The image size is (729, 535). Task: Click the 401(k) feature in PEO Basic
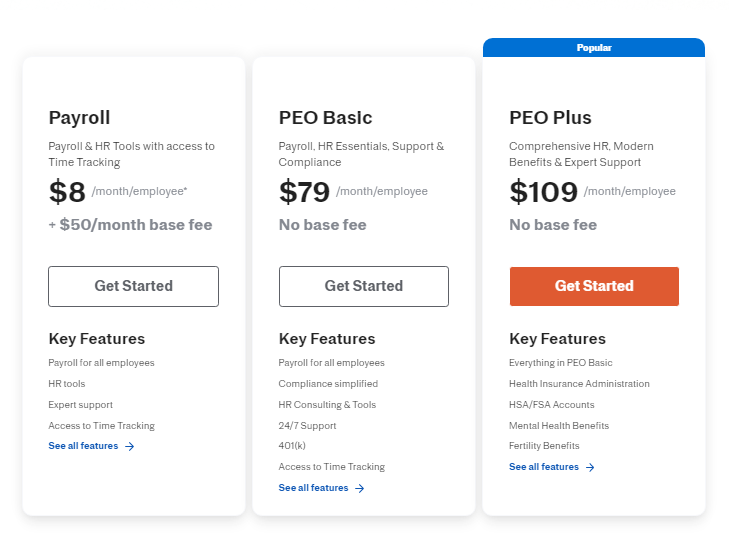pos(294,446)
